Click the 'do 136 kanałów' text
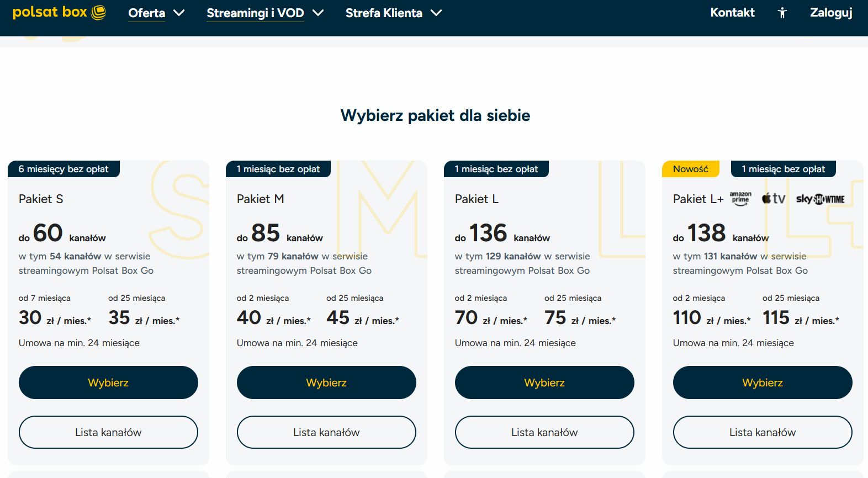The image size is (868, 478). pyautogui.click(x=502, y=233)
